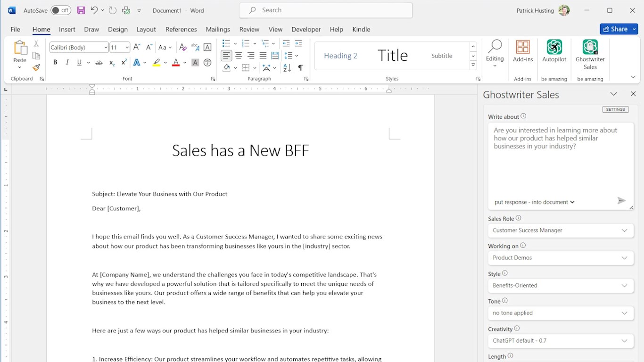Click the Format Painter brush icon
Viewport: 644px width, 362px height.
pos(36,67)
